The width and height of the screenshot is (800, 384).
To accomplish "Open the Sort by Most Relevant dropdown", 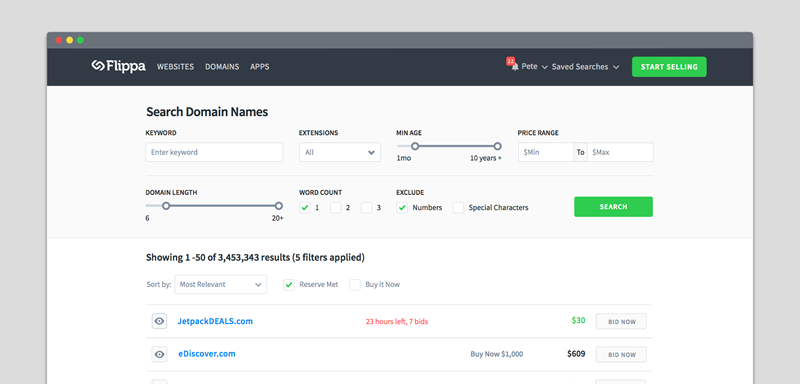I will tap(220, 285).
